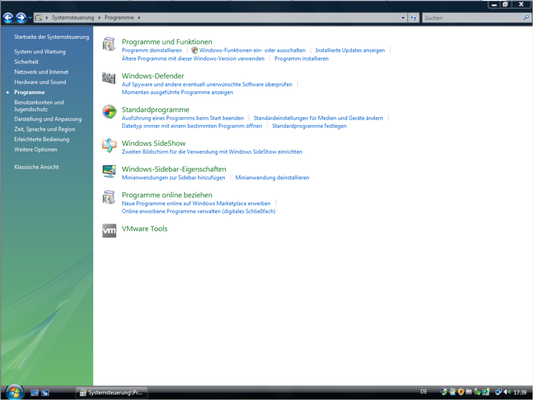The image size is (533, 400).
Task: Click the Windows-Defender castle wall icon
Action: [x=109, y=78]
